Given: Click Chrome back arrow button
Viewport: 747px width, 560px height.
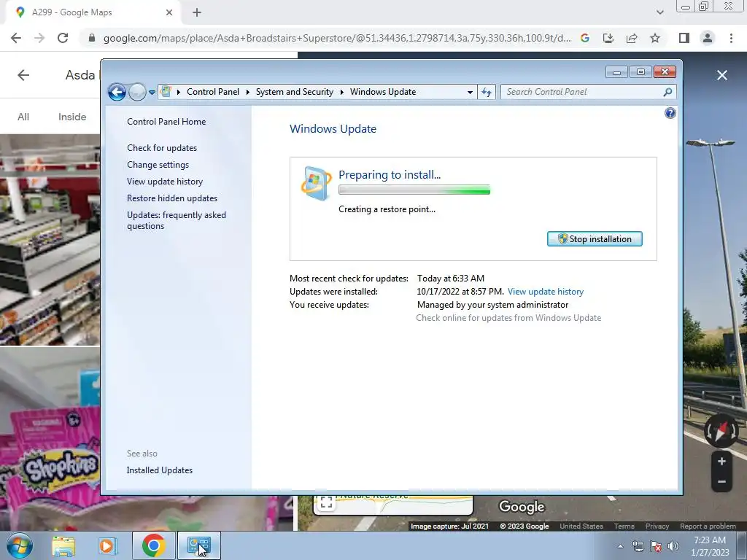Looking at the screenshot, I should pyautogui.click(x=16, y=38).
